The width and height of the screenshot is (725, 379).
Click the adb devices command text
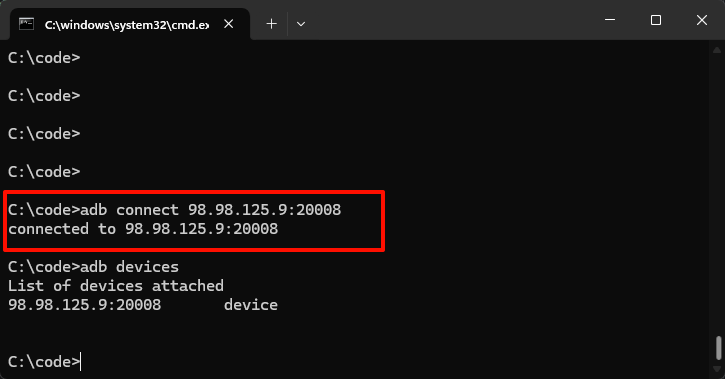[x=129, y=267]
